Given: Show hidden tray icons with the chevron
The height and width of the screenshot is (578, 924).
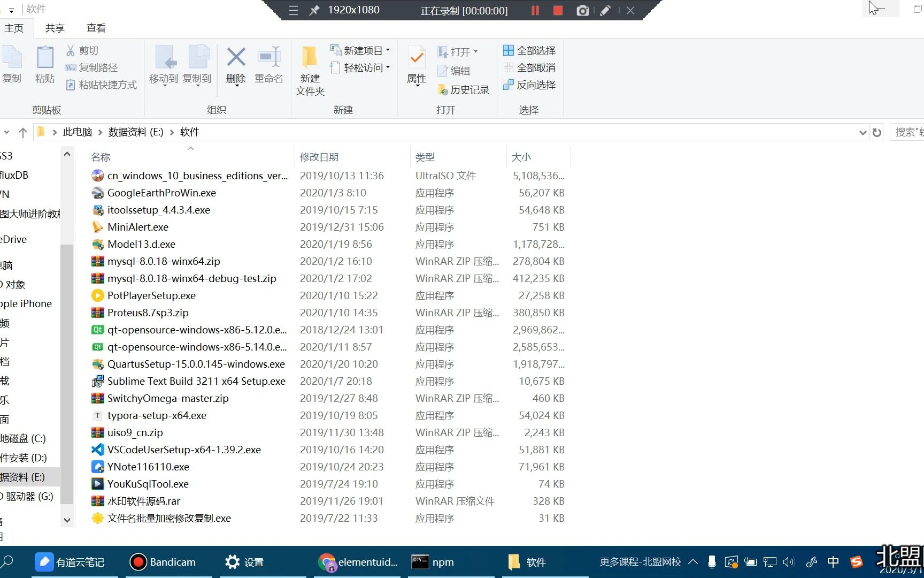Looking at the screenshot, I should (692, 562).
